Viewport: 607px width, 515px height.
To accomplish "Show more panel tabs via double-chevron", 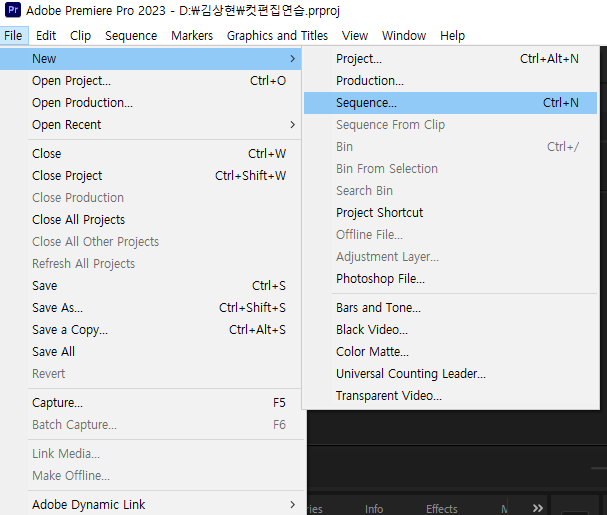I will pyautogui.click(x=538, y=508).
